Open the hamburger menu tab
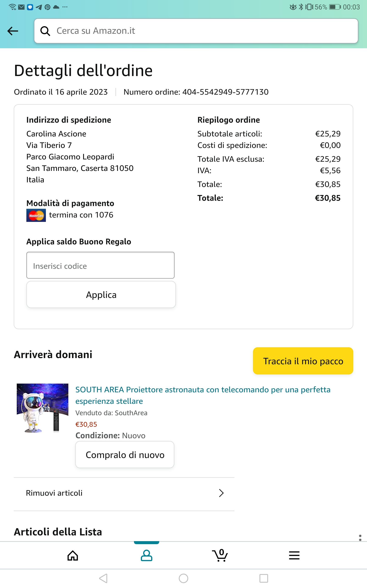 (x=294, y=555)
